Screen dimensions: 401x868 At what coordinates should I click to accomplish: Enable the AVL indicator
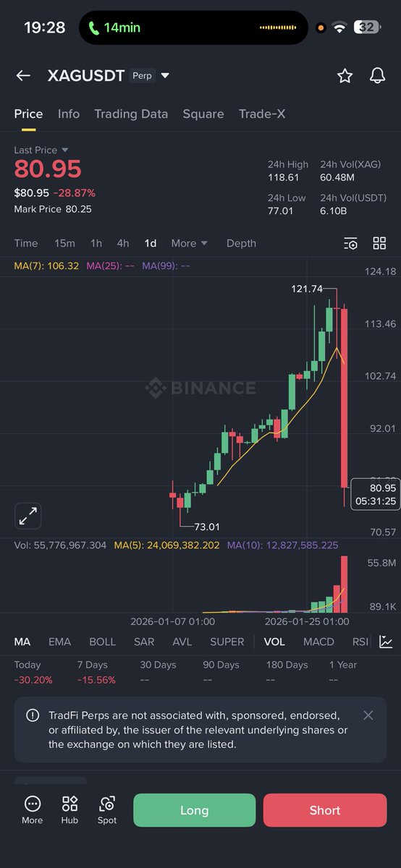click(x=182, y=642)
